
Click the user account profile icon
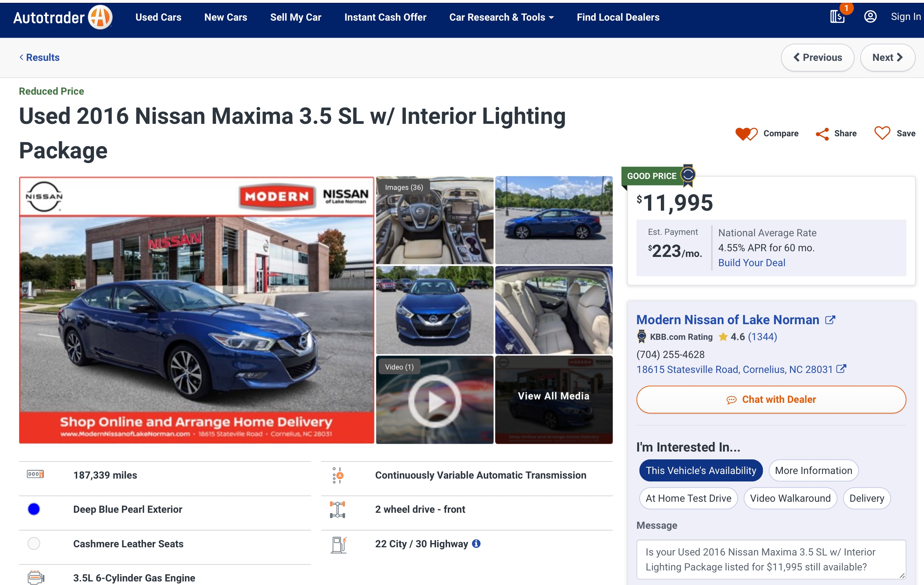(870, 16)
